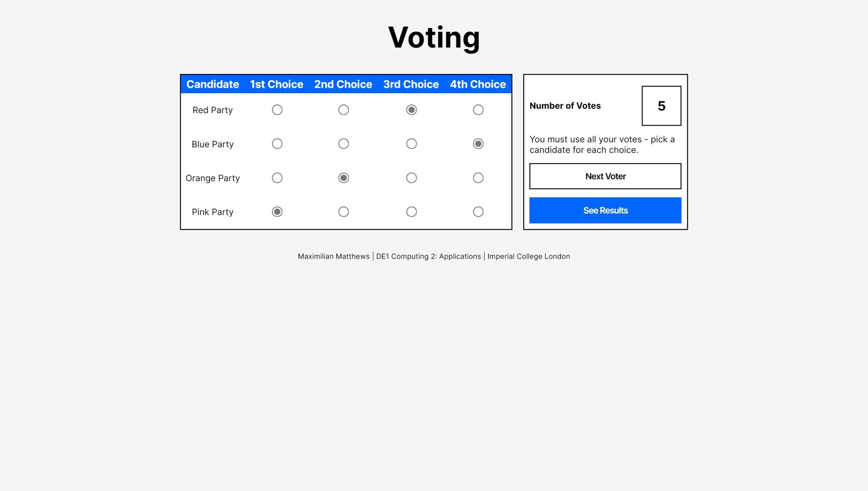Choose Red Party as 4th Choice

pos(478,110)
